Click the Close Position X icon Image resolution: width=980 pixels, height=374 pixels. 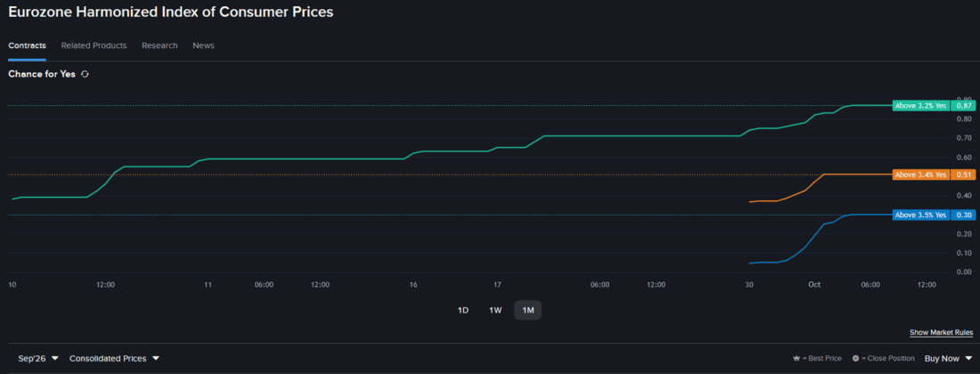pyautogui.click(x=855, y=358)
